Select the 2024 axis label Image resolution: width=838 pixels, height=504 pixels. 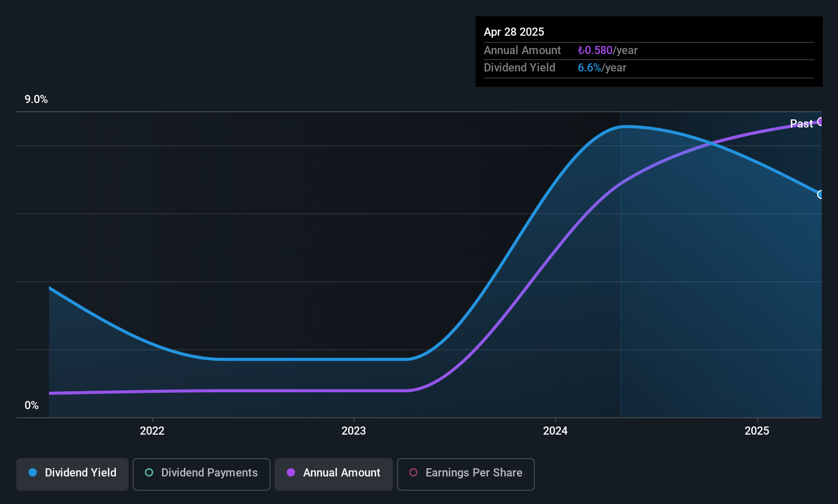click(x=555, y=431)
